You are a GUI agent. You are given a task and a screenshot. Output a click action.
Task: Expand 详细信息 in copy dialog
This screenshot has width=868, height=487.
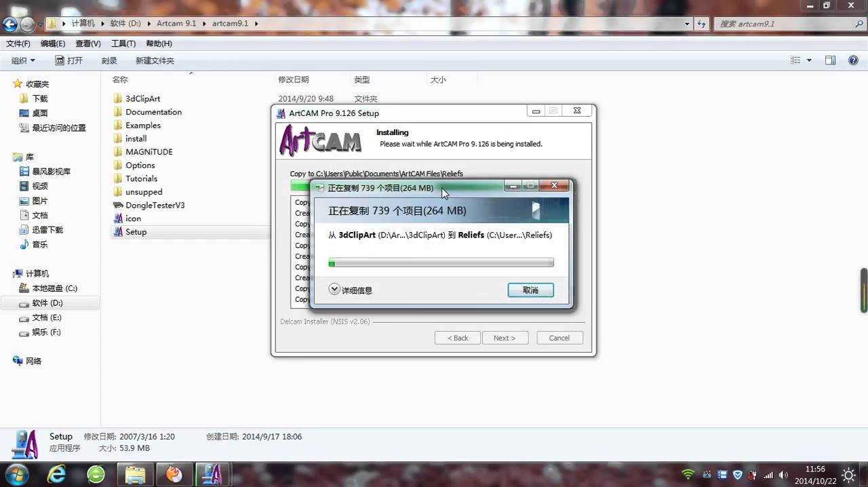351,290
